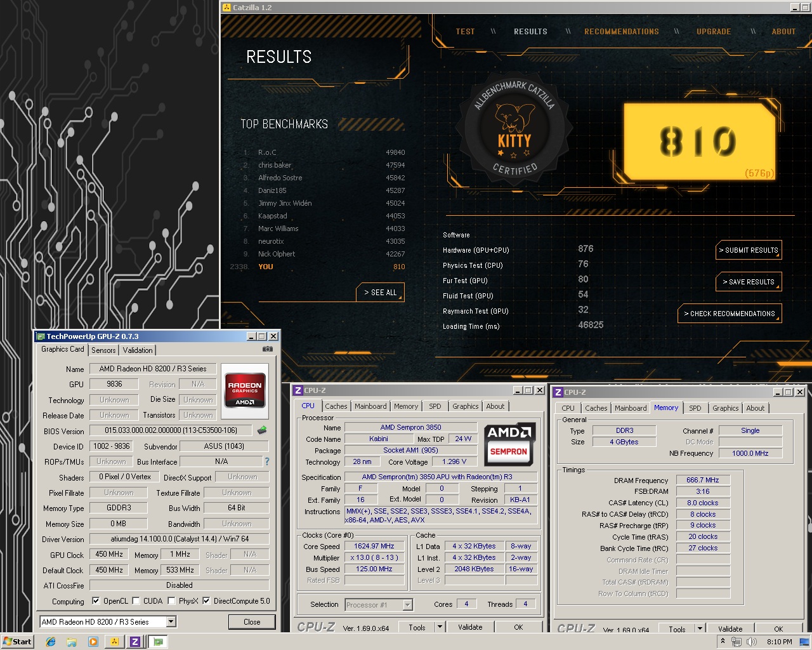812x650 pixels.
Task: Click the CPU-Z Specification field
Action: 440,477
